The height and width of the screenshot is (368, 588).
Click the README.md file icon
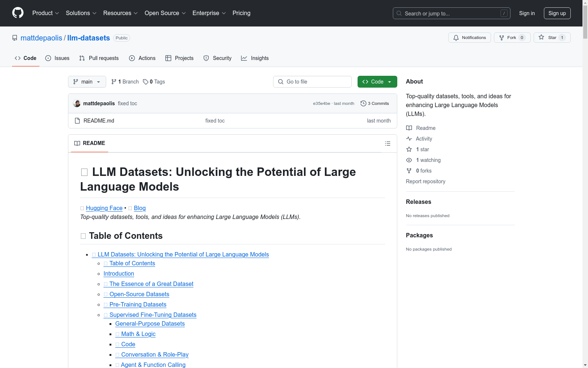[x=77, y=121]
